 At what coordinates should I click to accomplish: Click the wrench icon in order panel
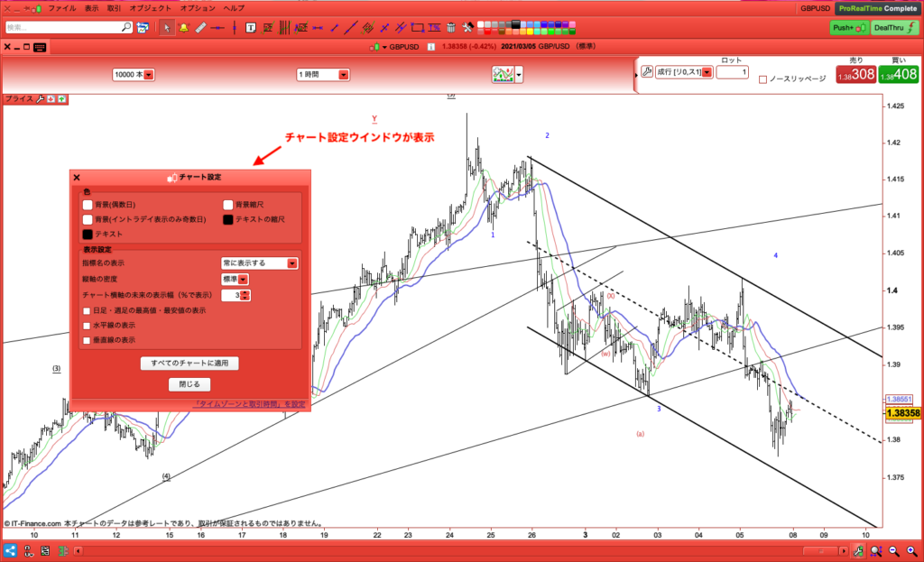pos(647,72)
